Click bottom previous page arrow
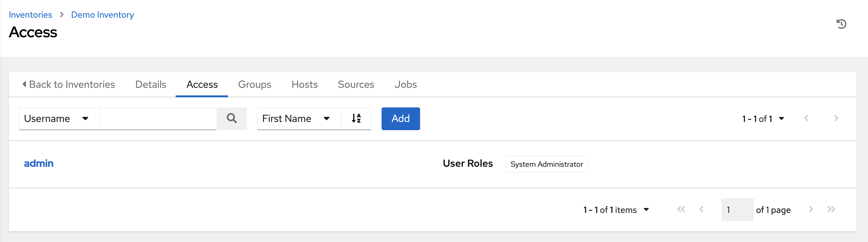 tap(701, 209)
